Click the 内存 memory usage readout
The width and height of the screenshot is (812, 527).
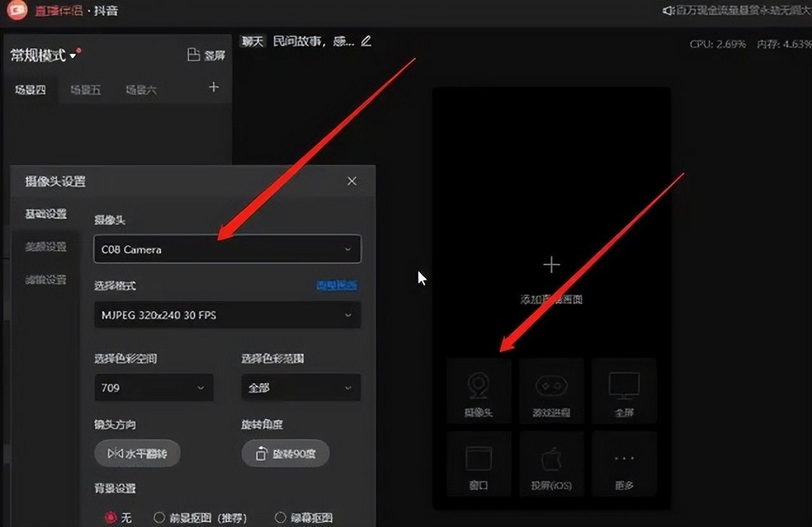(784, 44)
